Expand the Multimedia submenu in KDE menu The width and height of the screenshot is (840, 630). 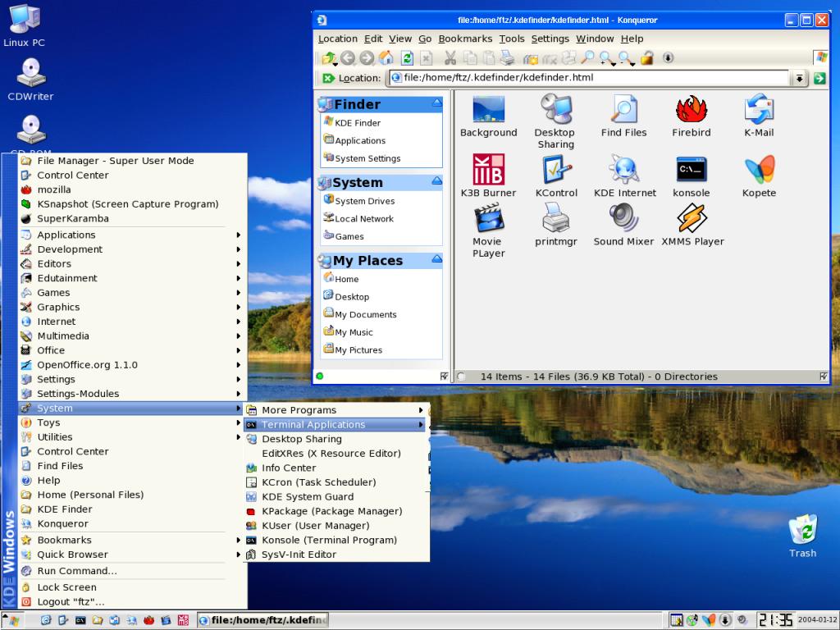[132, 336]
